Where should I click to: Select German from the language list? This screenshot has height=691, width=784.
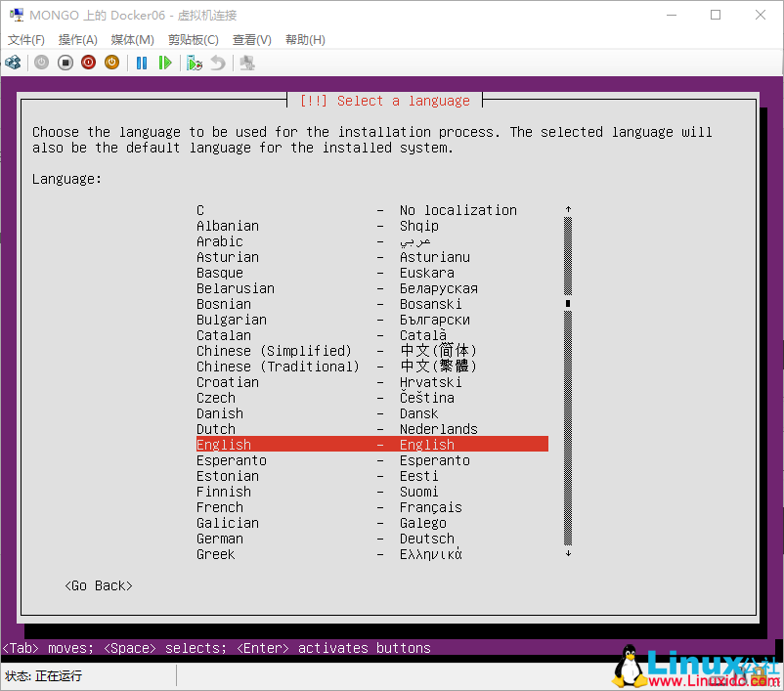(293, 539)
